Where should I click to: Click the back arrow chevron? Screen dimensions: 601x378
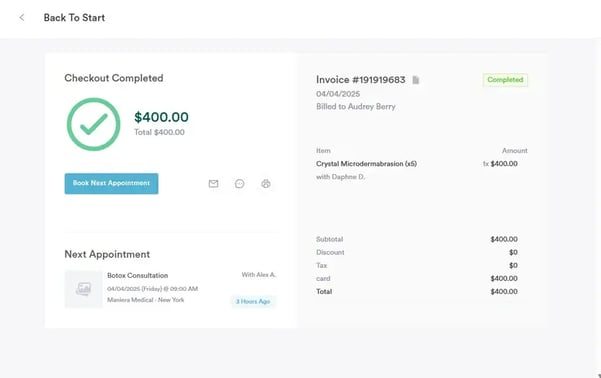click(x=22, y=18)
